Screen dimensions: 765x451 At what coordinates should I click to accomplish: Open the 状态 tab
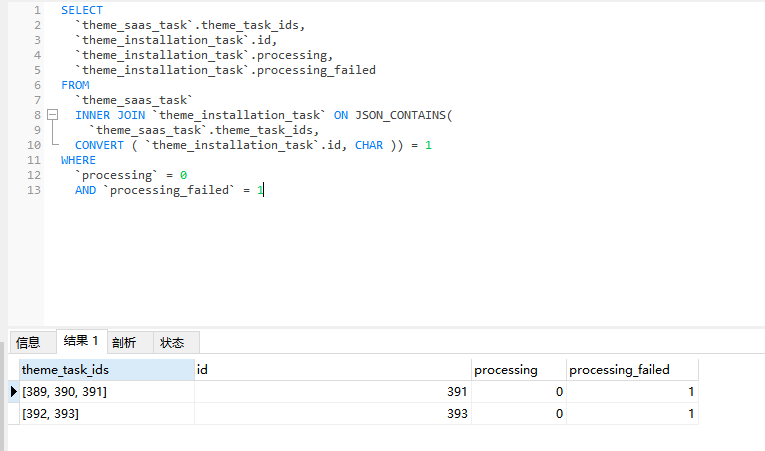click(172, 342)
